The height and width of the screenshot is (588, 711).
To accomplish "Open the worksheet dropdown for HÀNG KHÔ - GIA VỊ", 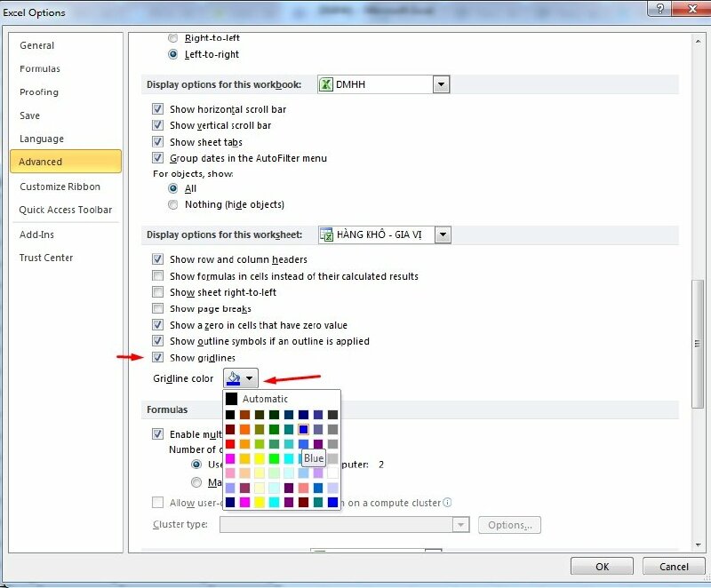I will 442,234.
